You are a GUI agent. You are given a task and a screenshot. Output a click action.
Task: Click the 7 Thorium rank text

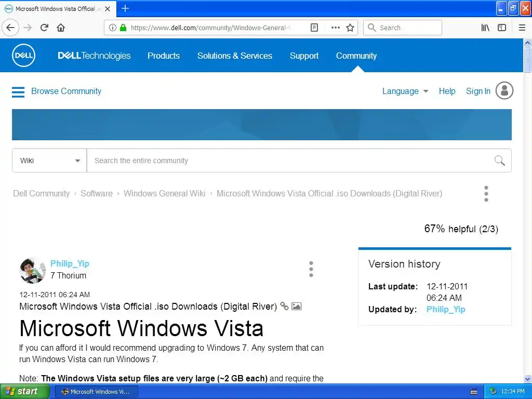68,275
